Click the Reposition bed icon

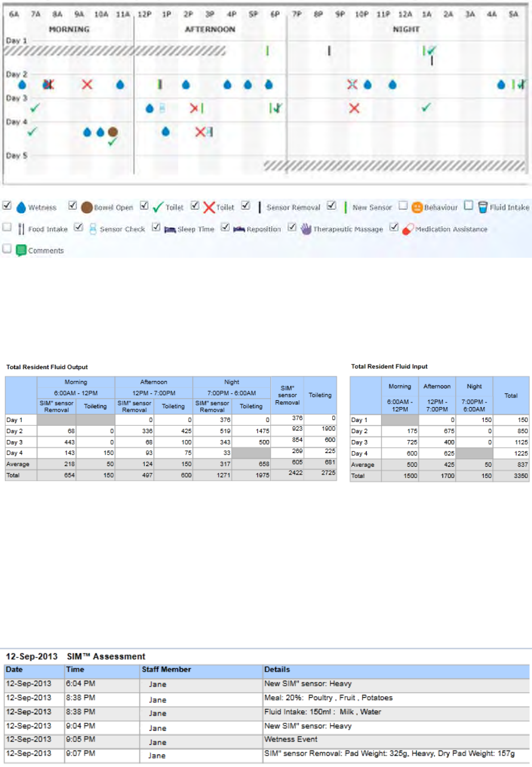[239, 229]
